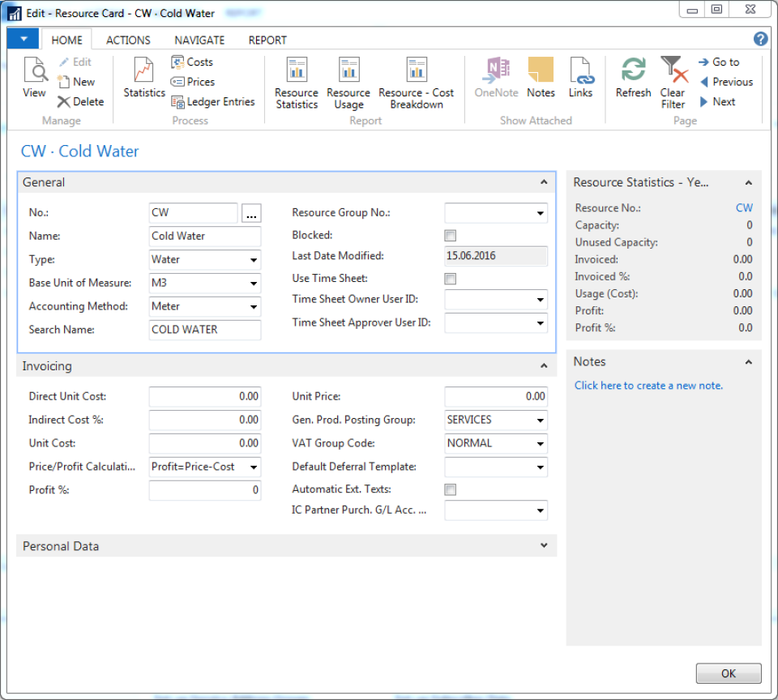Switch to the ACTIONS tab
Screen dimensions: 778x700
click(x=127, y=40)
